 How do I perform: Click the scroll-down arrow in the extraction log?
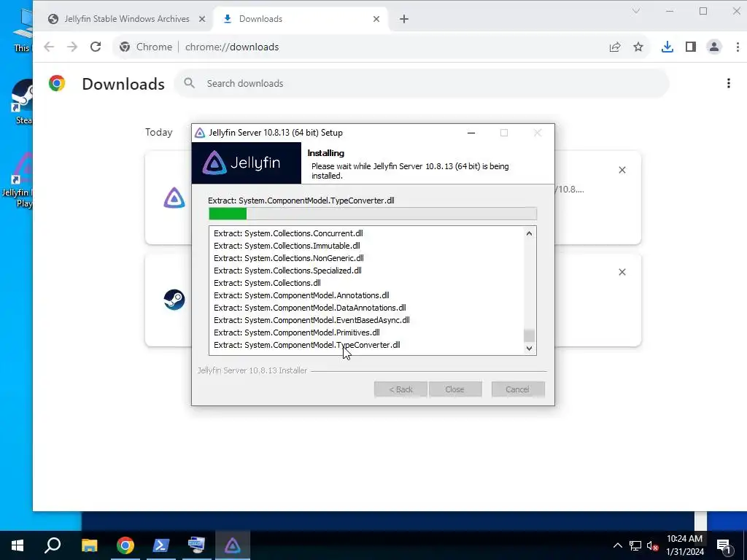(x=529, y=348)
